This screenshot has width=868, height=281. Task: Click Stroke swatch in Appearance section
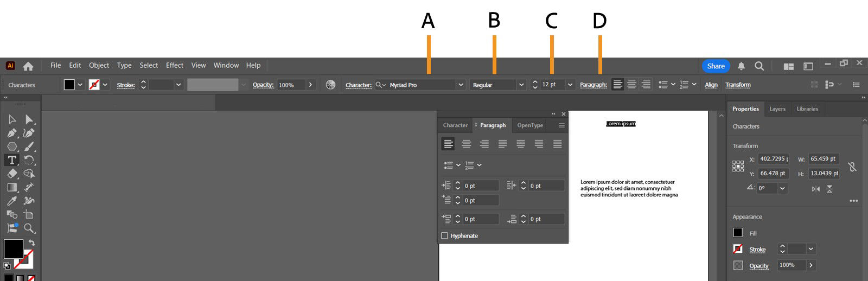(738, 249)
